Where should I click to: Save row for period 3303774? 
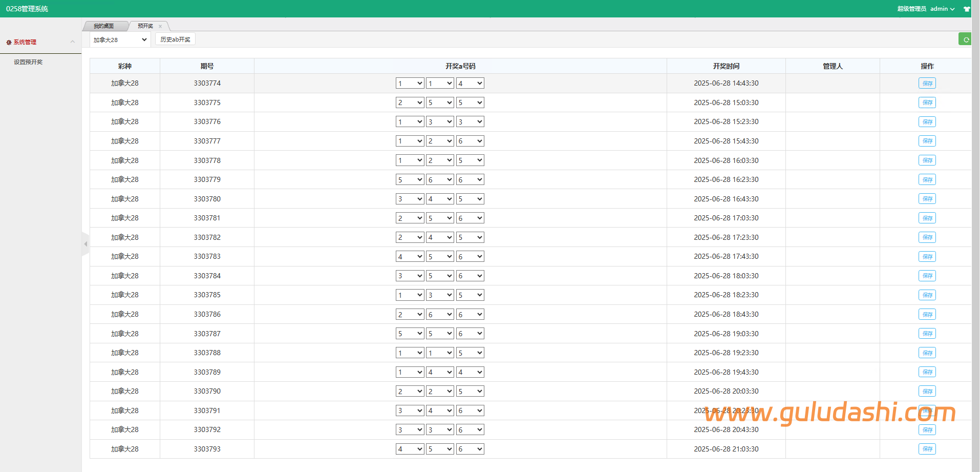[x=927, y=83]
